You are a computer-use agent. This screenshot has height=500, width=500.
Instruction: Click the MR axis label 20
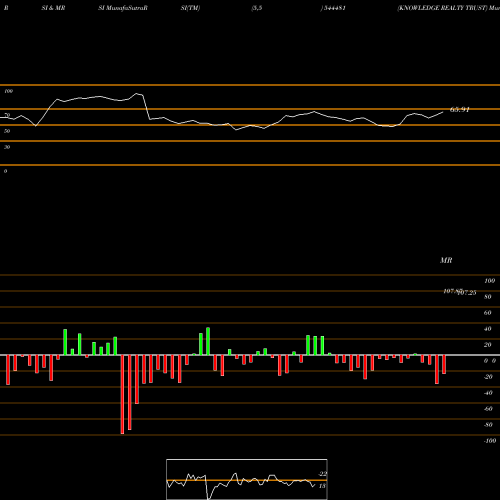tap(488, 345)
